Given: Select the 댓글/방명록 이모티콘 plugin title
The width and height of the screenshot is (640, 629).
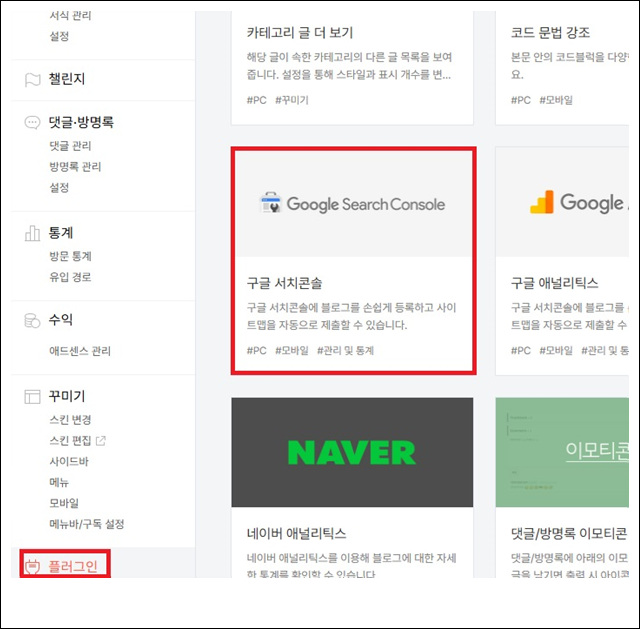Looking at the screenshot, I should 569,533.
